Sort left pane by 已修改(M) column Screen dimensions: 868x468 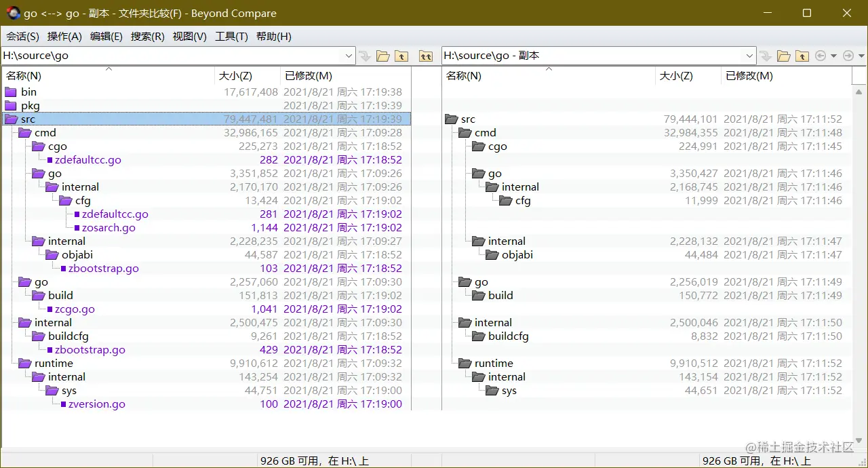point(345,76)
